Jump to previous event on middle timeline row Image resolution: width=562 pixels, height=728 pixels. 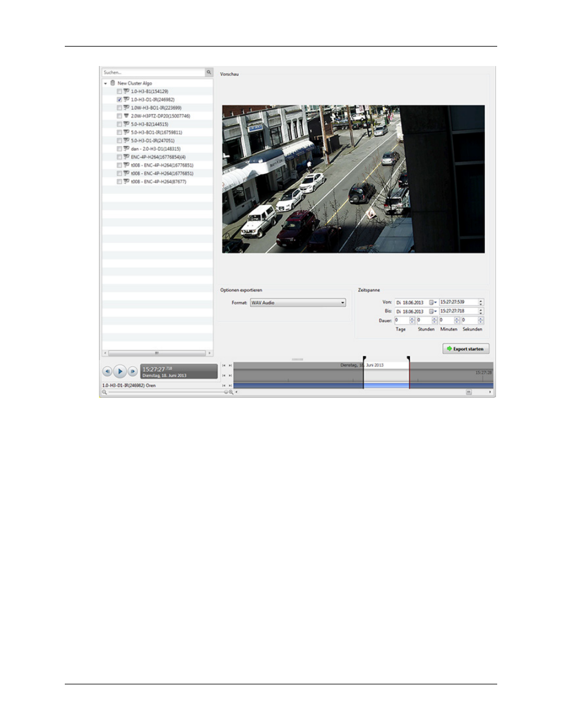pyautogui.click(x=224, y=375)
